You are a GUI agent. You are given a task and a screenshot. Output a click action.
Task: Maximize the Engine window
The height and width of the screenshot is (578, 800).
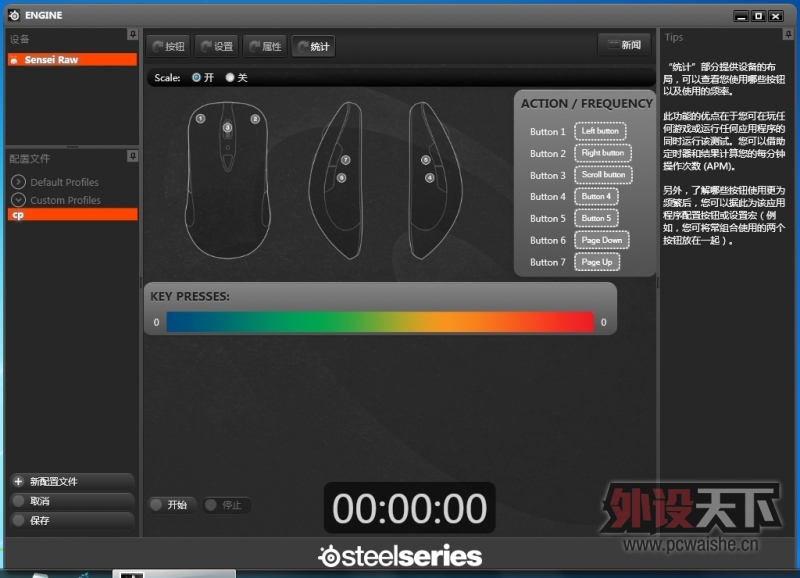[x=759, y=16]
